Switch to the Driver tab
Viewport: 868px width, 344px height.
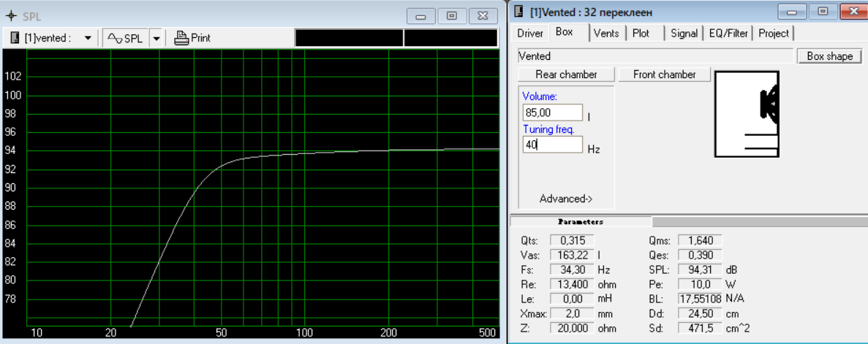(x=530, y=33)
